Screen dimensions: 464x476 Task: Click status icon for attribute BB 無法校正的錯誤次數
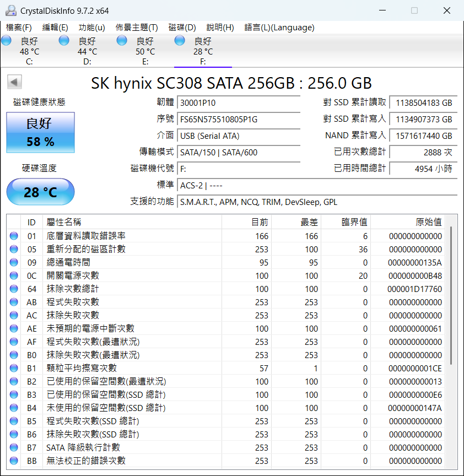pos(13,461)
